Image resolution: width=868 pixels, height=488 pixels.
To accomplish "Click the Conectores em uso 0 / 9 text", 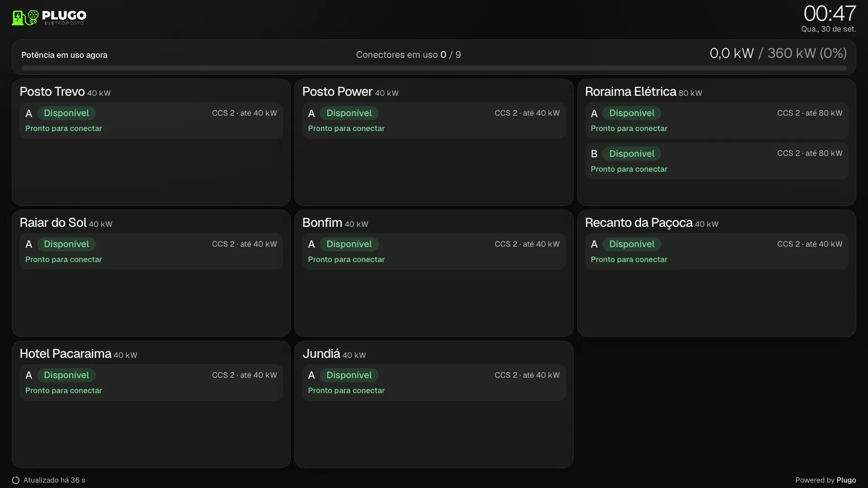I will click(408, 55).
